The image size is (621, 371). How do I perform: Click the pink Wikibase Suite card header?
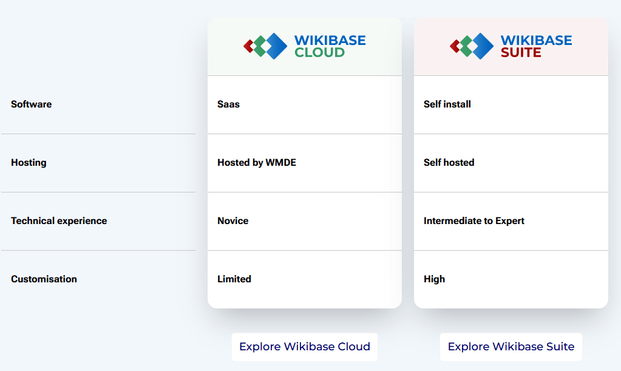click(x=511, y=46)
